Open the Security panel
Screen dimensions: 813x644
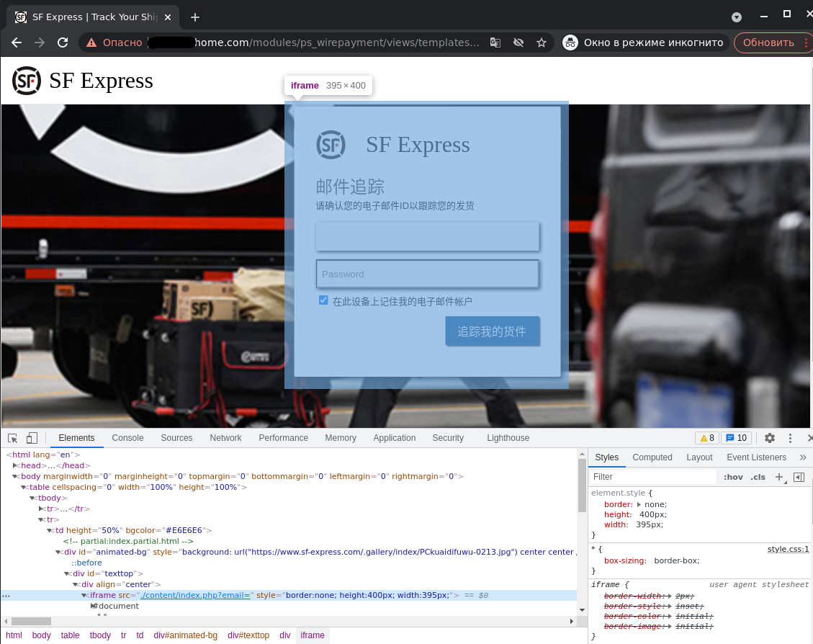(x=448, y=438)
